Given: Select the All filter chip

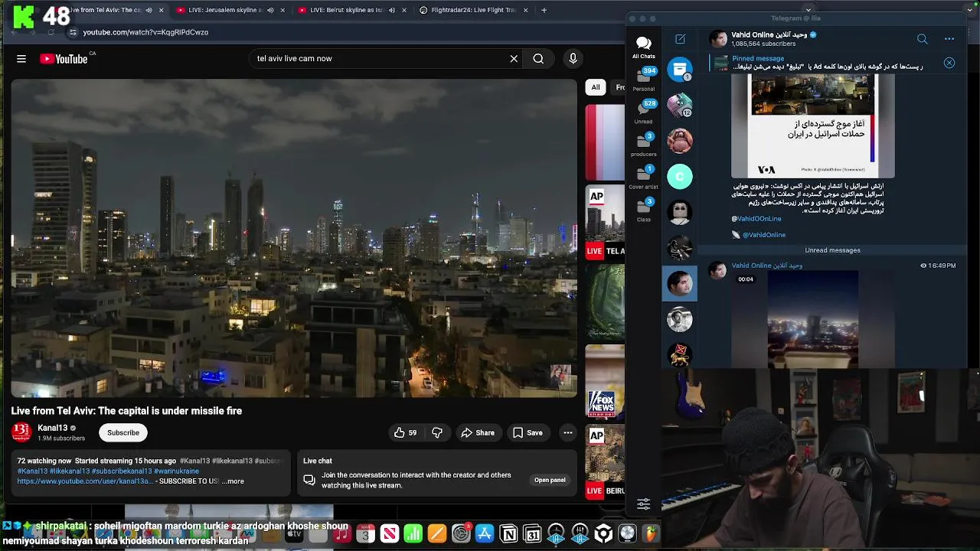Looking at the screenshot, I should (596, 87).
